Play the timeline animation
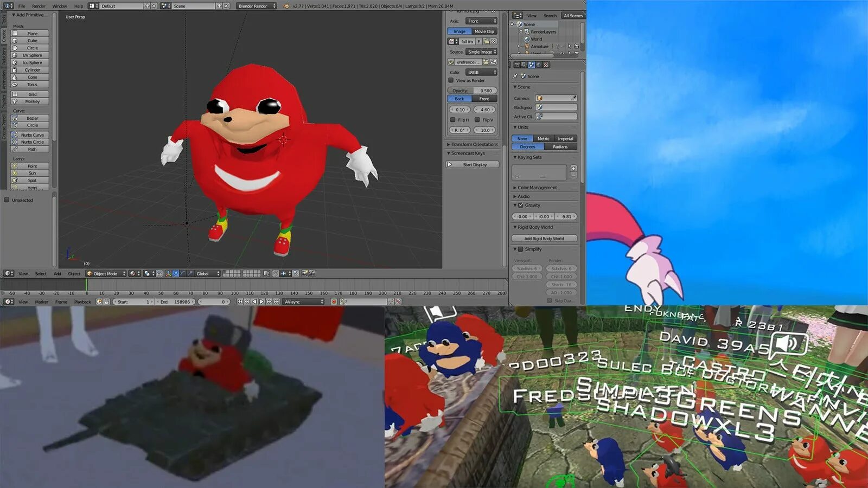 coord(261,301)
